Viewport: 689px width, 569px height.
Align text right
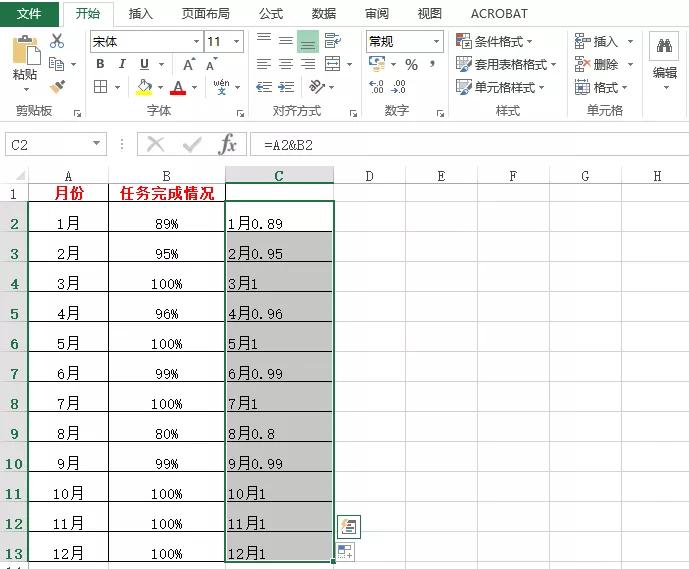308,64
